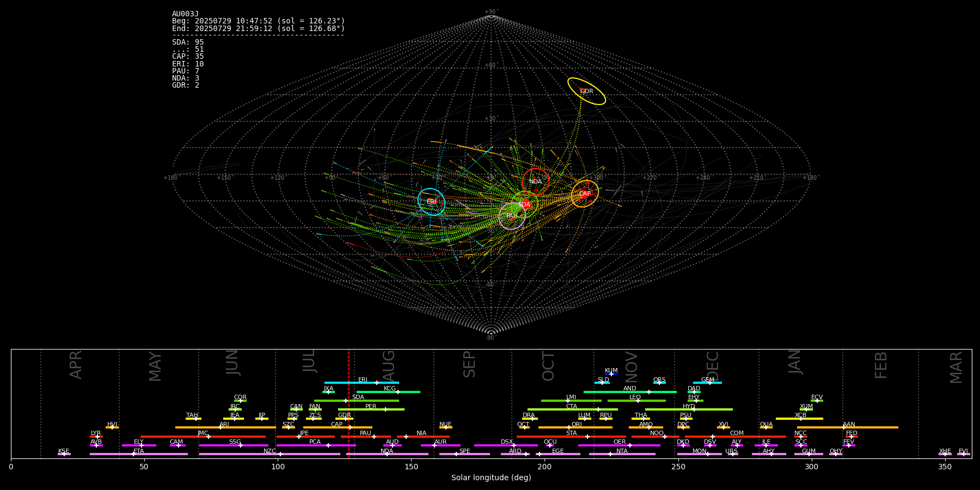Select the SSG shower bar in timeline
The height and width of the screenshot is (490, 980).
pos(234,445)
